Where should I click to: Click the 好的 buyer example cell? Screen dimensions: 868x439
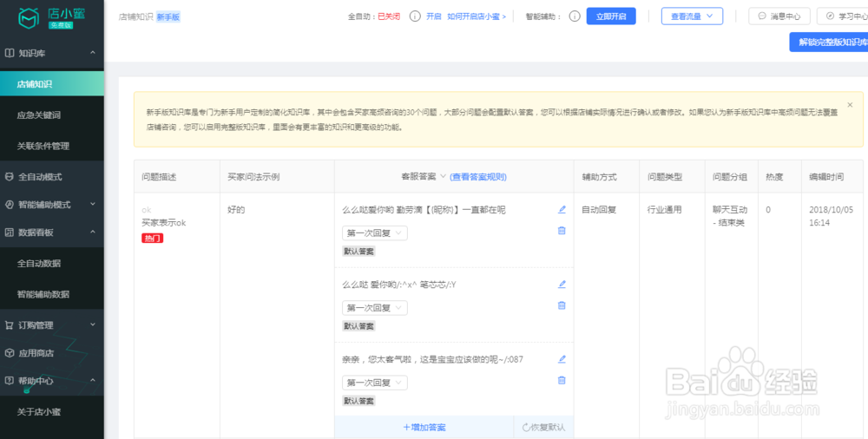(x=236, y=210)
